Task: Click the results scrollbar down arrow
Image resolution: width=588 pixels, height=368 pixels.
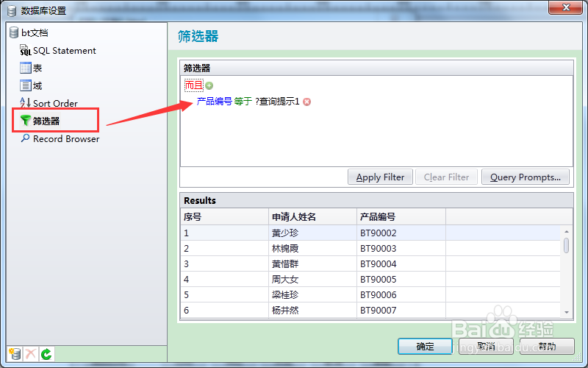Action: coord(566,312)
